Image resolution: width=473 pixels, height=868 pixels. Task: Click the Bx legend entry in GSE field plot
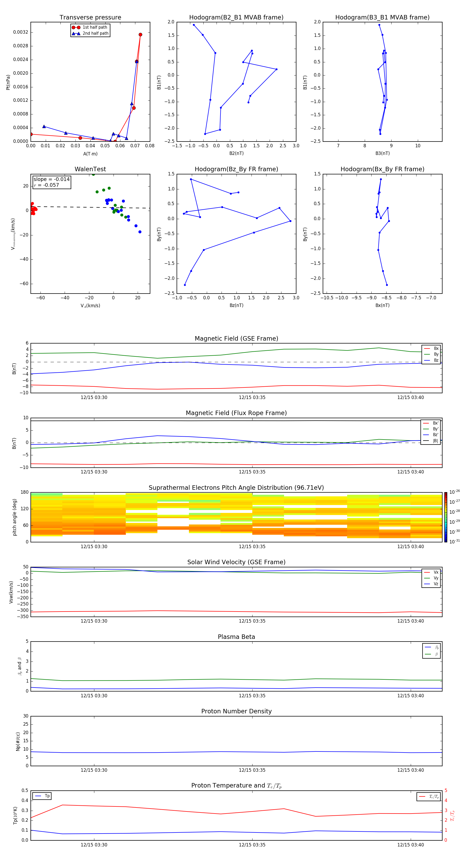431,349
